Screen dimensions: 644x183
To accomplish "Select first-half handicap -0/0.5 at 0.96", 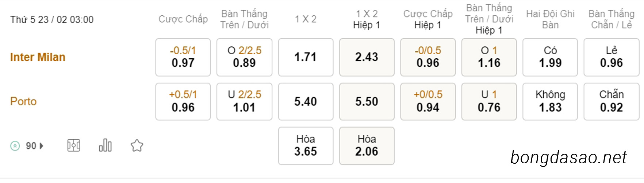I will (428, 57).
